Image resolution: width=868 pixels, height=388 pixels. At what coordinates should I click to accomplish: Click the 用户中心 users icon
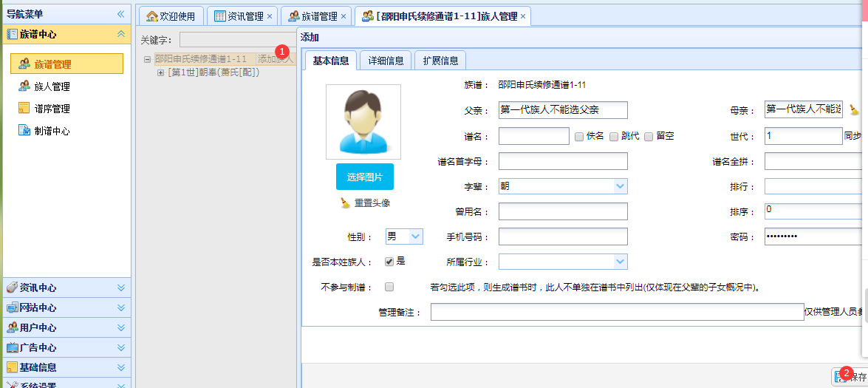click(x=12, y=327)
